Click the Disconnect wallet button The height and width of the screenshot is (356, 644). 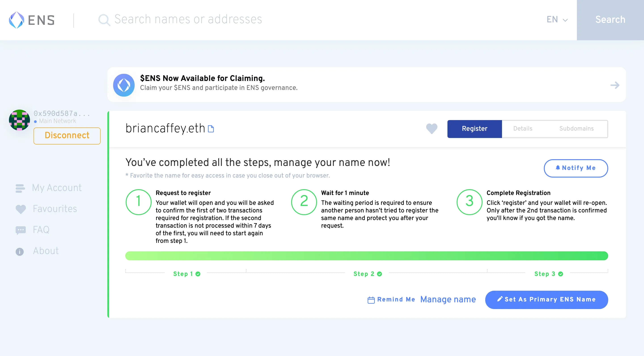pos(67,136)
